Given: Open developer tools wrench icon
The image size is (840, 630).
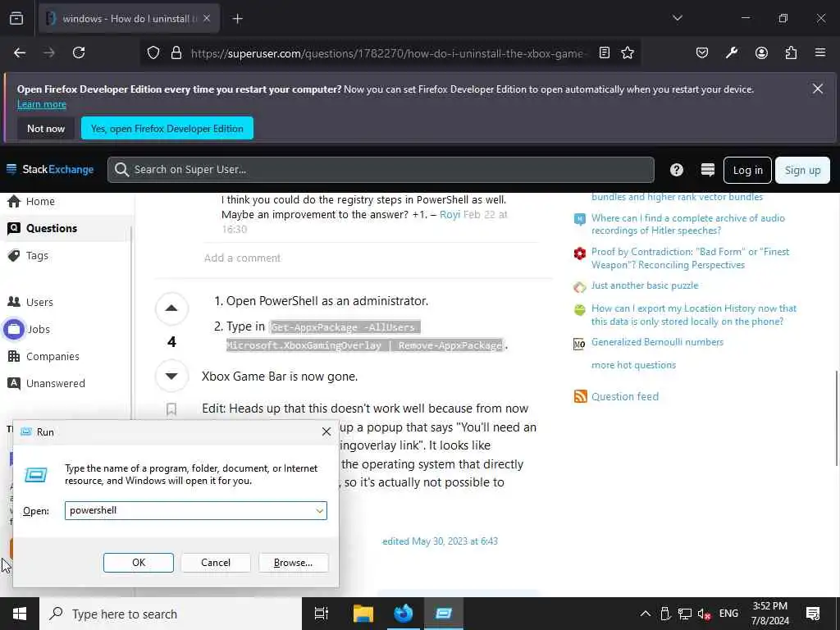Looking at the screenshot, I should pos(731,52).
